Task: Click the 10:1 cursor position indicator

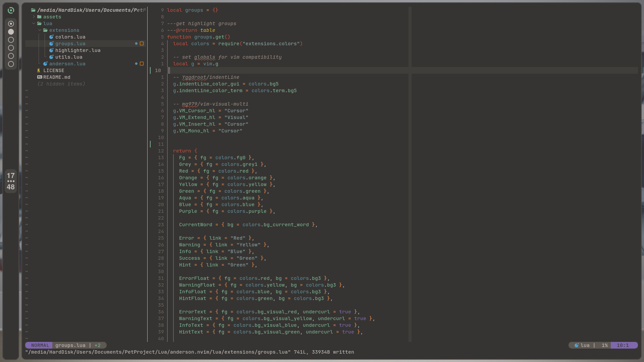Action: tap(623, 345)
